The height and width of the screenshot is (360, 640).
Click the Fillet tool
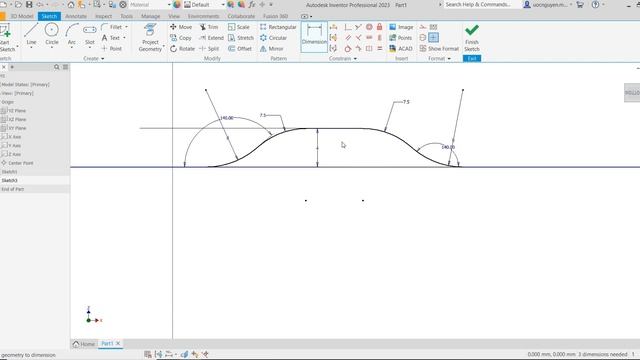point(111,27)
